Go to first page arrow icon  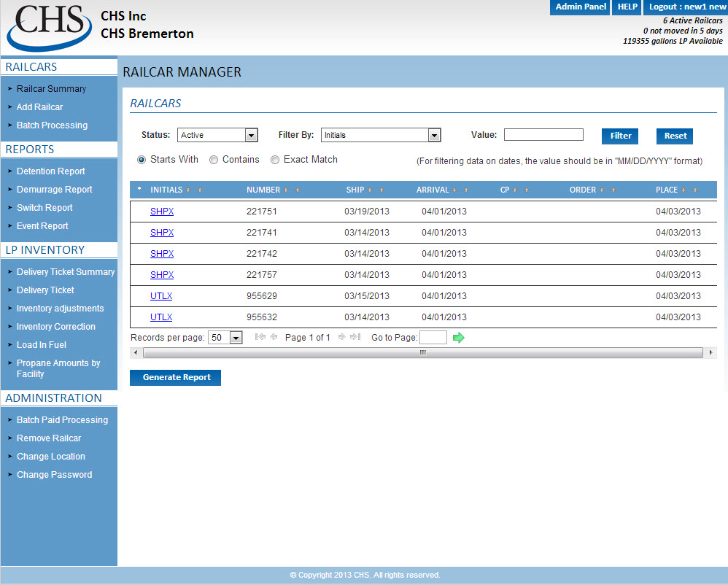[x=260, y=337]
